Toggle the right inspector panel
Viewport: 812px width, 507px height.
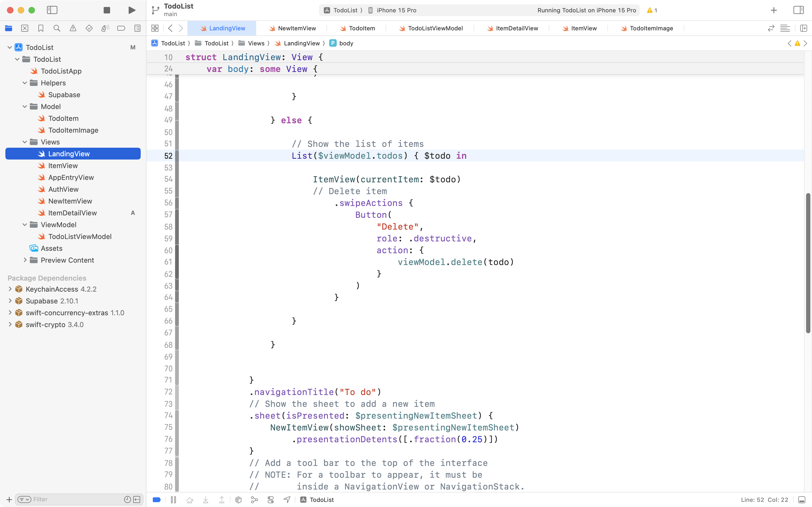coord(799,10)
